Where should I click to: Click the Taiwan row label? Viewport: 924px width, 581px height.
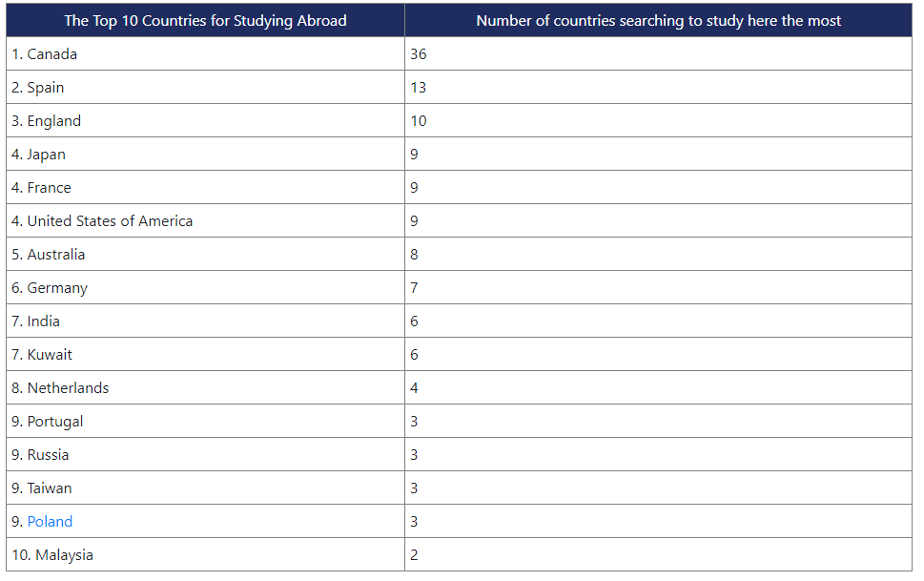click(42, 488)
